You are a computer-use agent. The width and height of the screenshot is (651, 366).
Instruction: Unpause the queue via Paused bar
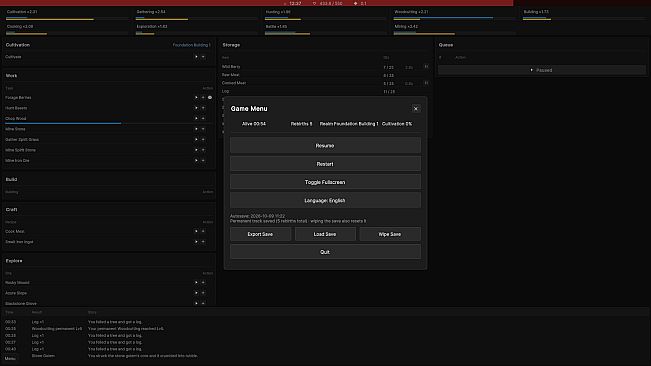(542, 70)
